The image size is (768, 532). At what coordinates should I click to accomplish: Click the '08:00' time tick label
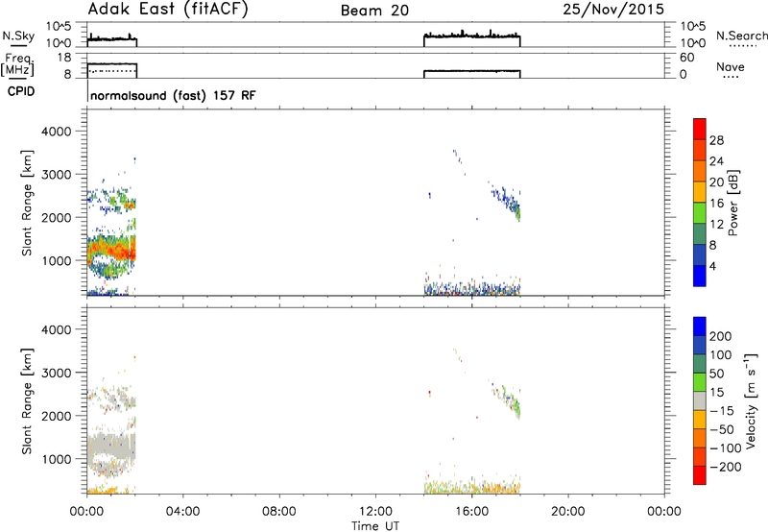click(x=279, y=512)
